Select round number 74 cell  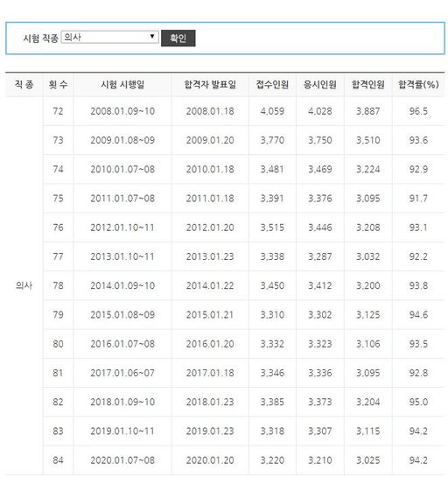tap(58, 169)
